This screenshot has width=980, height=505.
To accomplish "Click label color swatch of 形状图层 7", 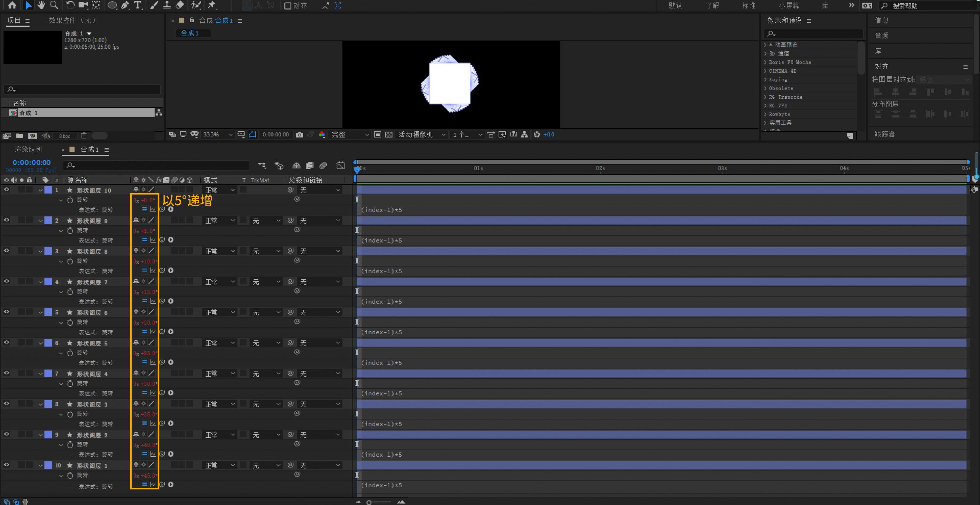I will tap(48, 282).
